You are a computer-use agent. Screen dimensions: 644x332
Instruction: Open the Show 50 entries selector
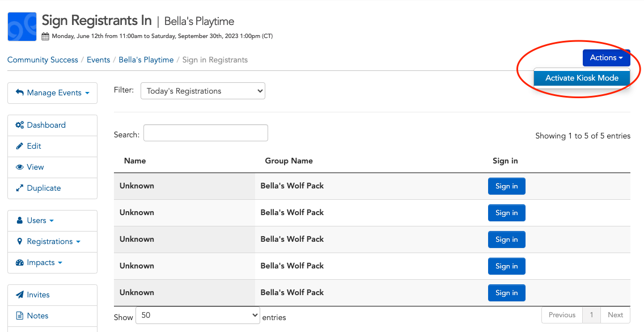coord(197,315)
